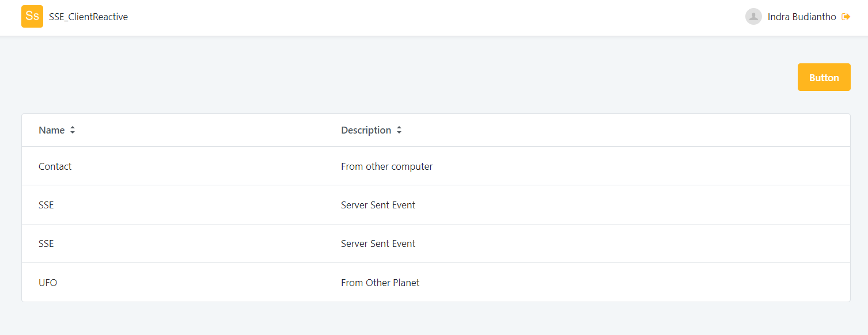Click the Indra Budiantho username
The image size is (868, 335).
tap(802, 17)
